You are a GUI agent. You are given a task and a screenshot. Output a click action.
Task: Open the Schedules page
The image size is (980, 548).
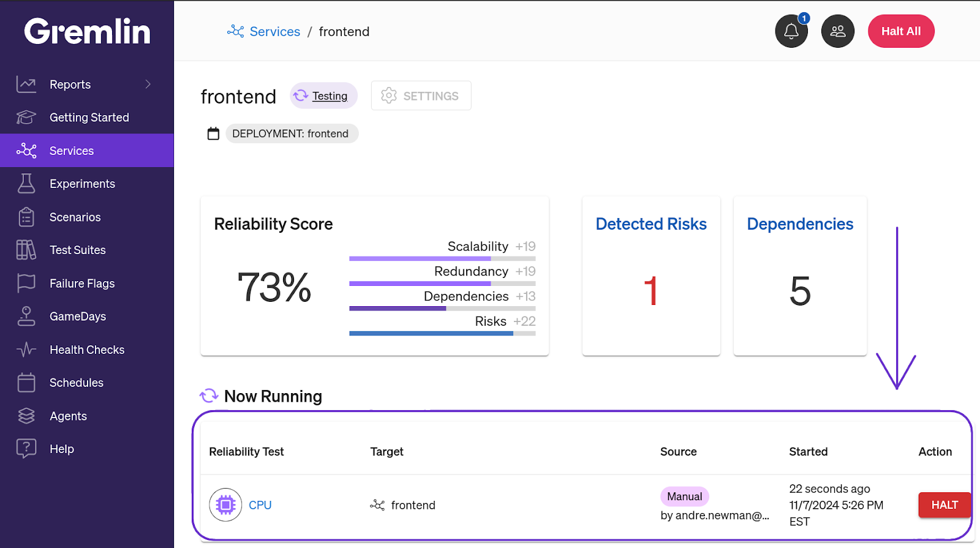86,383
